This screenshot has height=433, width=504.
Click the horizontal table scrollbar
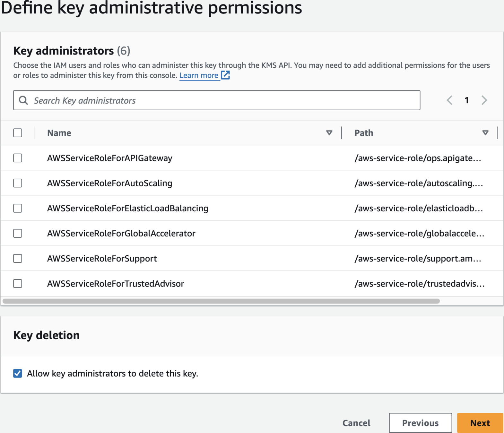[x=221, y=301]
